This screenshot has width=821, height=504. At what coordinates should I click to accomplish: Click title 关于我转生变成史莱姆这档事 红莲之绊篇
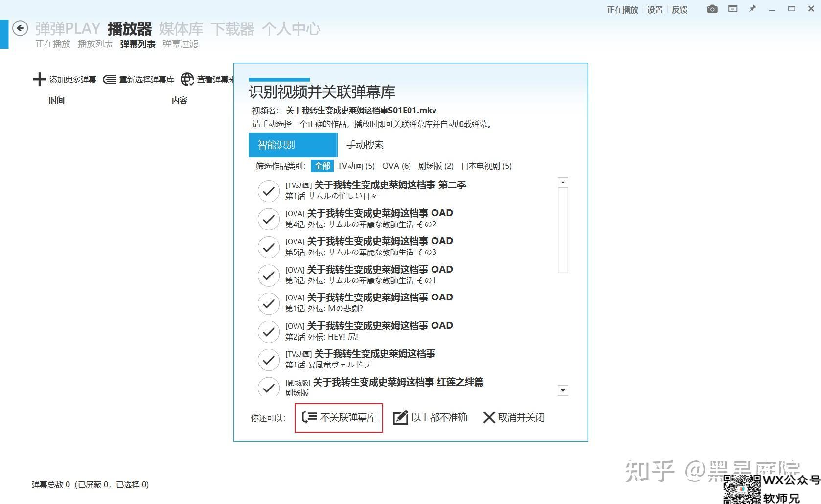(398, 382)
